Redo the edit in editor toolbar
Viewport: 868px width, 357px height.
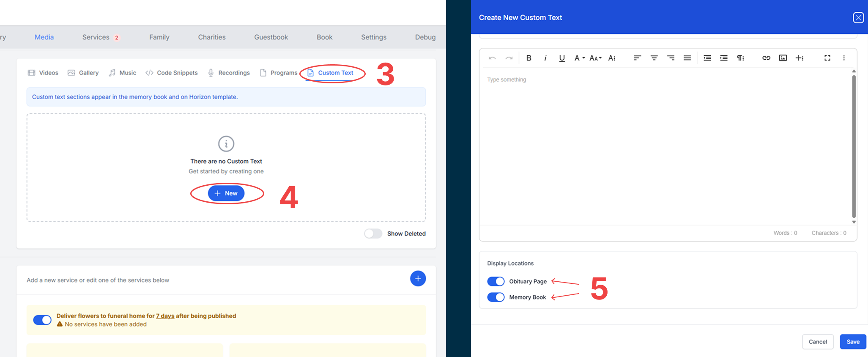tap(509, 58)
